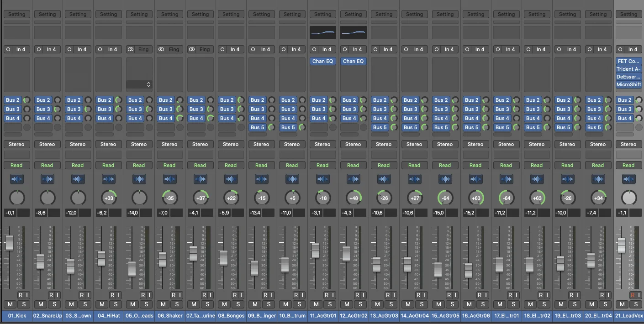This screenshot has width=644, height=324.
Task: Click the waveform track icon on 04_HiHat
Action: tap(108, 179)
